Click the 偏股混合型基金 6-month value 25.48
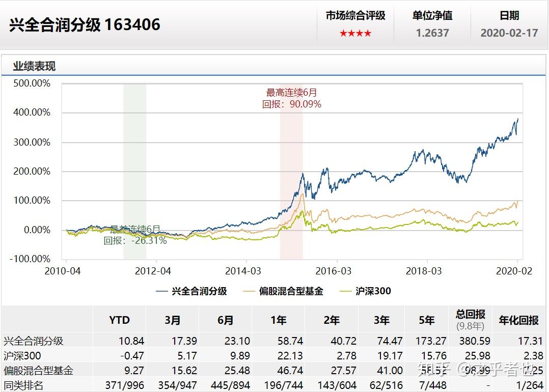The image size is (549, 392). pos(237,371)
